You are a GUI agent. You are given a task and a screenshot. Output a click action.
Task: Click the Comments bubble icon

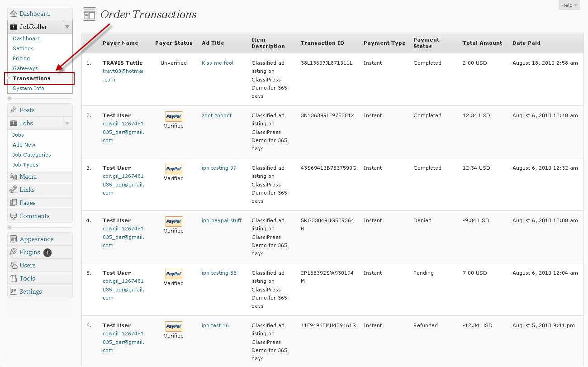tap(14, 216)
